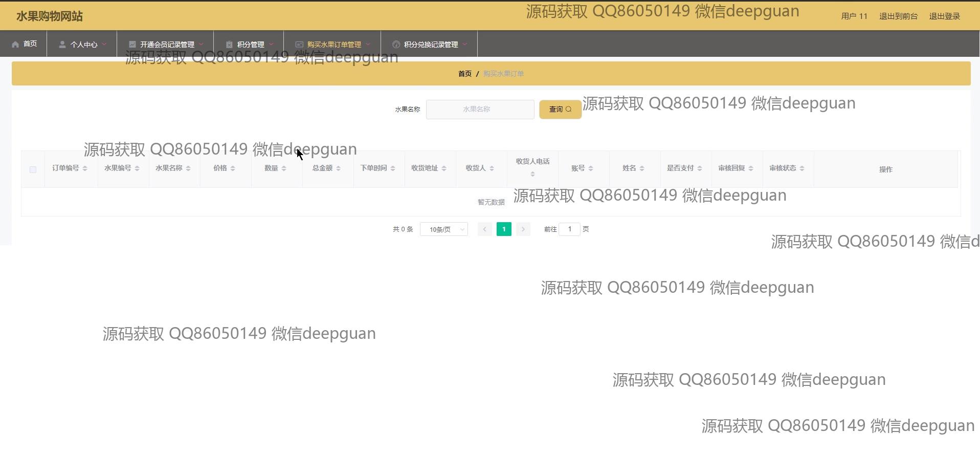
Task: Click the person icon beside 个人中心
Action: tap(62, 45)
